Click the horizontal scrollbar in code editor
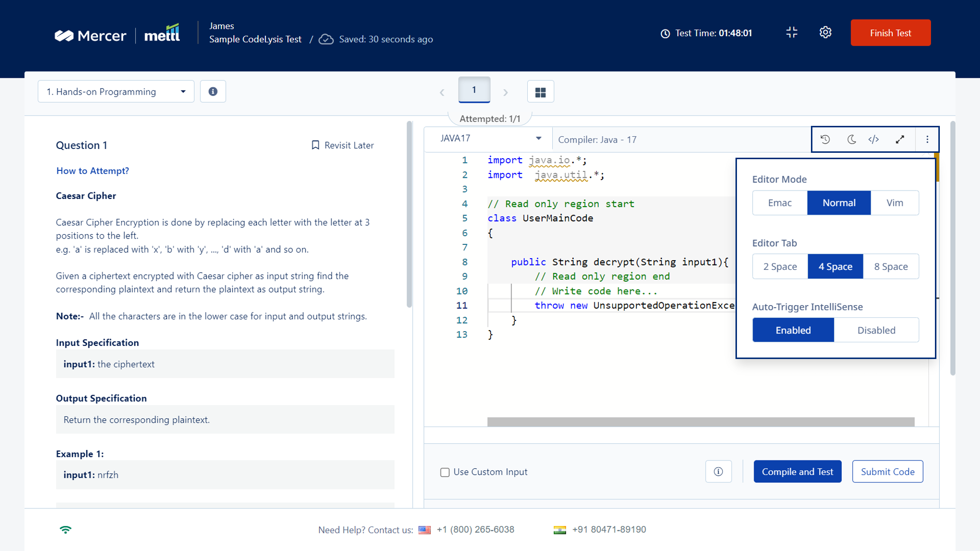The height and width of the screenshot is (551, 980). pos(701,422)
